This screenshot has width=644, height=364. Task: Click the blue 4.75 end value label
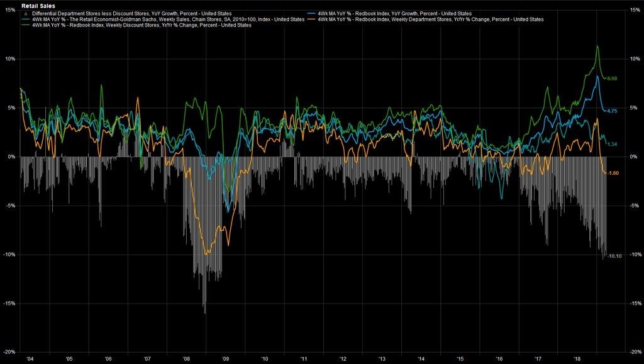[612, 111]
